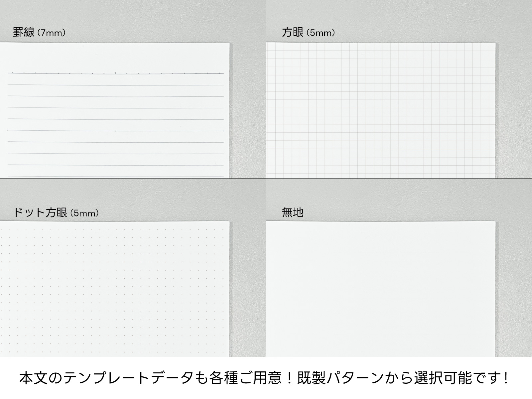Click the (7mm) note beside 罫線
The width and height of the screenshot is (532, 399).
click(51, 33)
